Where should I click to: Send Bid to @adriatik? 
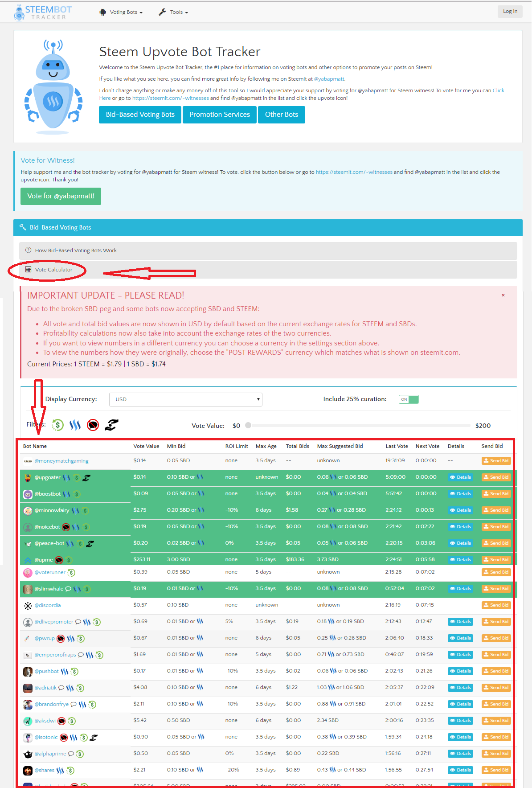496,688
